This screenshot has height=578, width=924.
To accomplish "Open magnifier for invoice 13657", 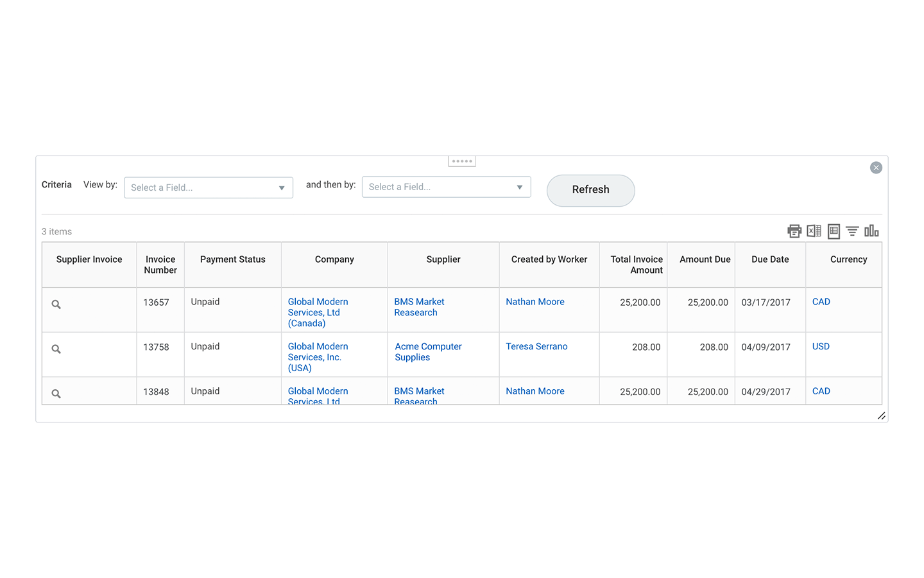I will [x=56, y=304].
